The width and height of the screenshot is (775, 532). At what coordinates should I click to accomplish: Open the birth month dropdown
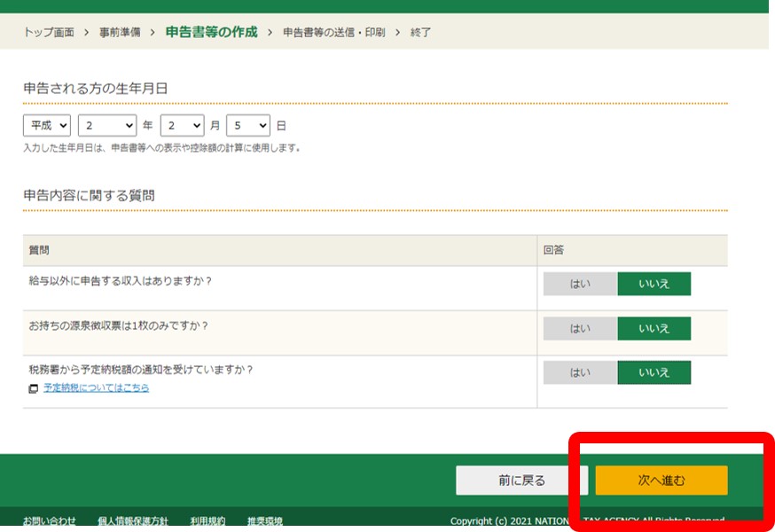(182, 126)
